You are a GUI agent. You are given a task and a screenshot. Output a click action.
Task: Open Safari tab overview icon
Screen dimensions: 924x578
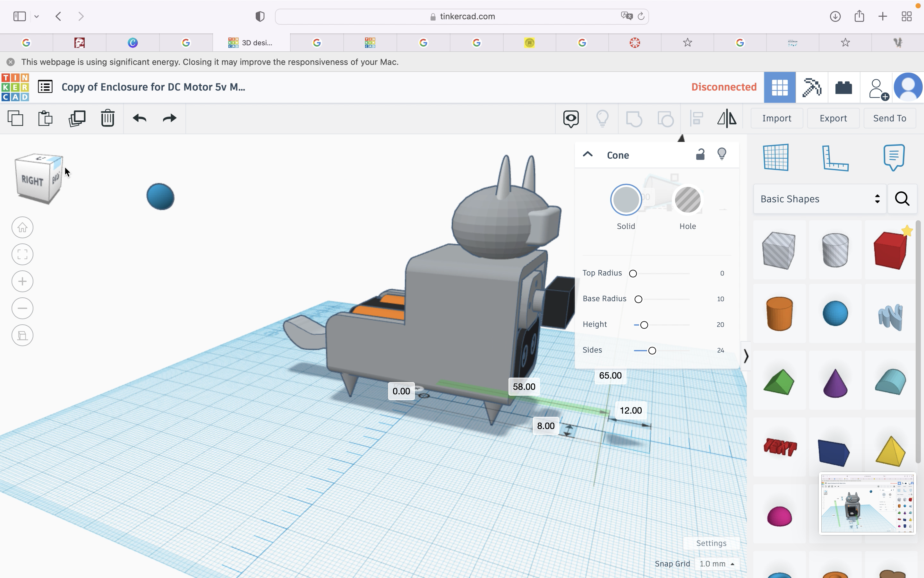tap(906, 16)
